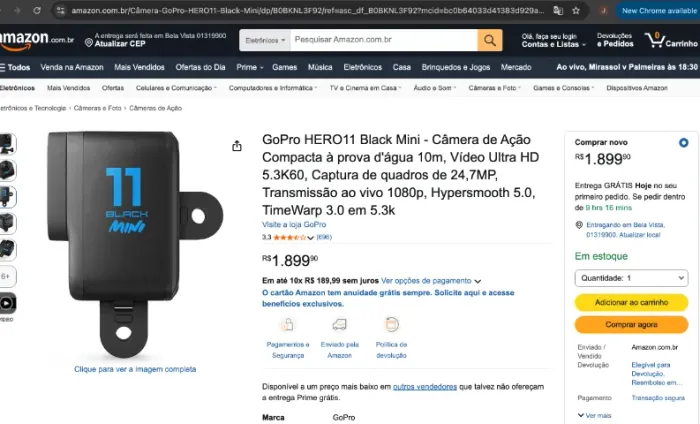Bookmark this page with the star icon

point(576,10)
